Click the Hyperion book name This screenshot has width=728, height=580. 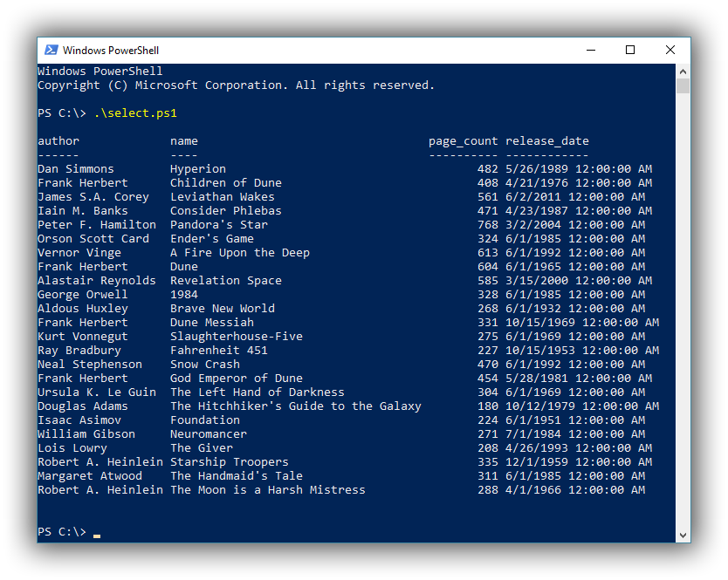(x=198, y=169)
